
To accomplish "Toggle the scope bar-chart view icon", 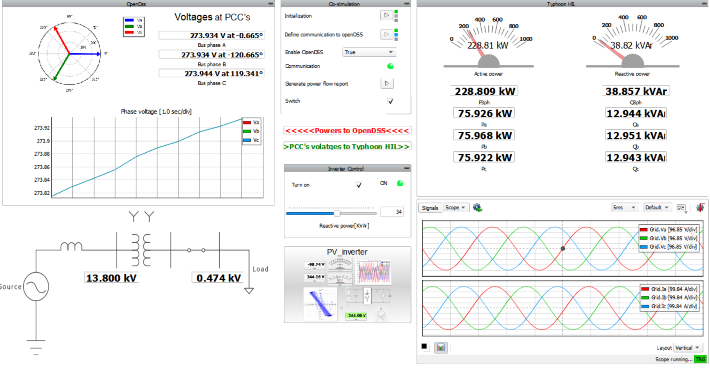I will [x=441, y=348].
